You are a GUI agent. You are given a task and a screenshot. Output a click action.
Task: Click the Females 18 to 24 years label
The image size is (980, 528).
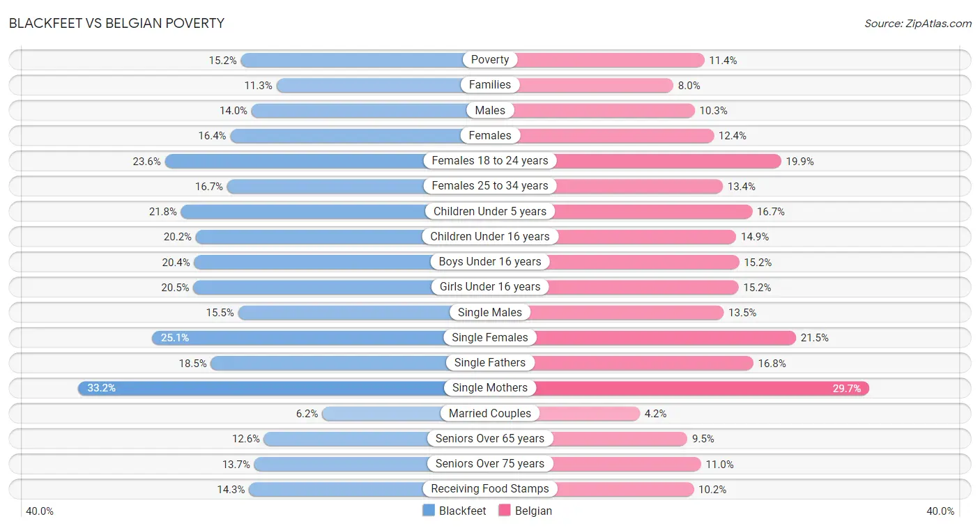[490, 161]
